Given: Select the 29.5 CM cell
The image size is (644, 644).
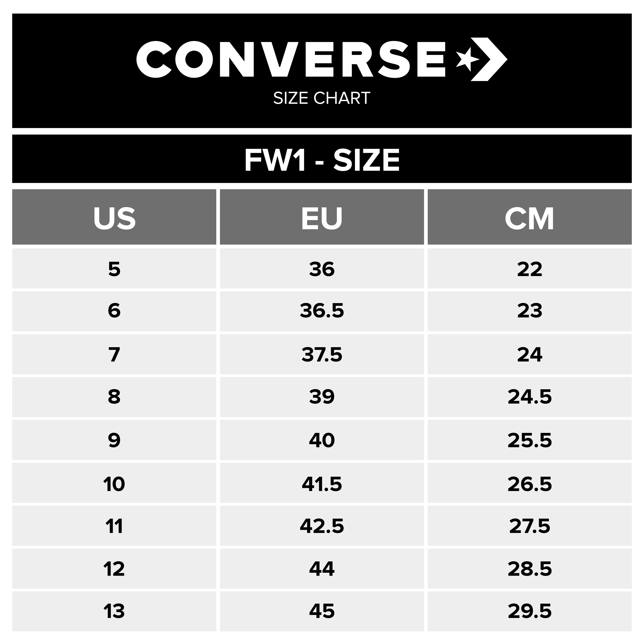Looking at the screenshot, I should pyautogui.click(x=529, y=611).
